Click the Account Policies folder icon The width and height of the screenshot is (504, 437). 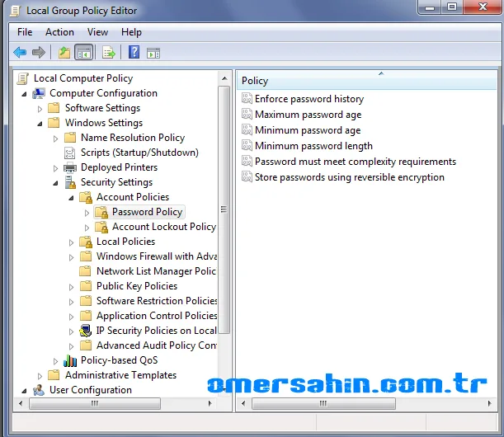(x=86, y=197)
